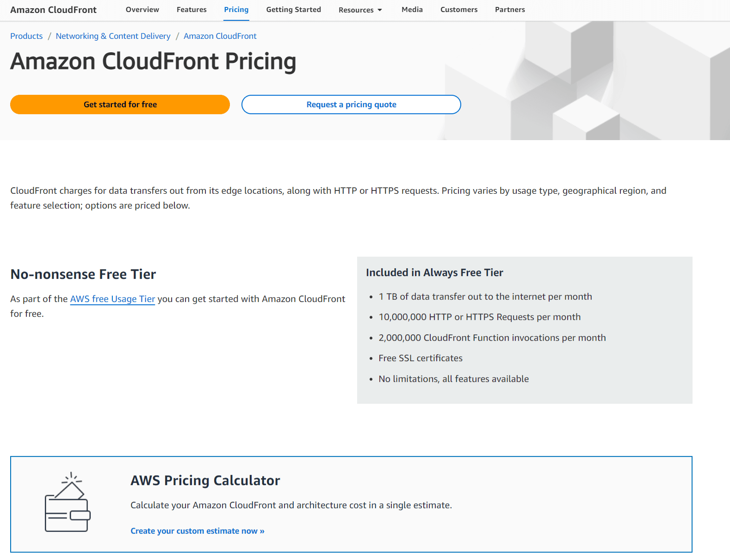
Task: Click the Products breadcrumb link
Action: (26, 36)
